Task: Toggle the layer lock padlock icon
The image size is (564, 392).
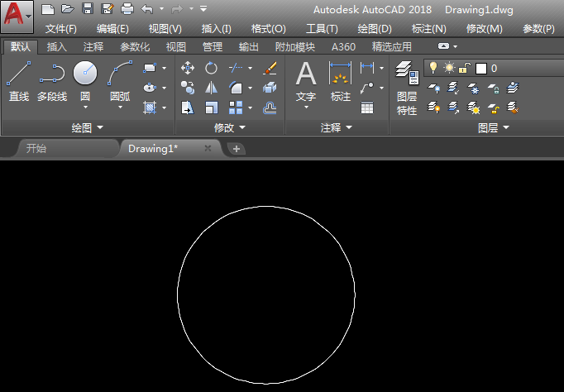Action: [465, 68]
